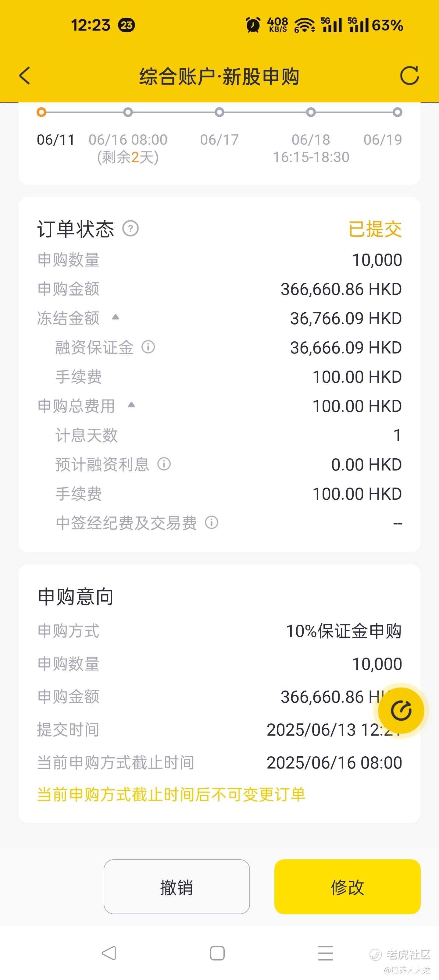Viewport: 439px width, 980px height.
Task: Open the 订单状态 help question icon
Action: pyautogui.click(x=130, y=229)
